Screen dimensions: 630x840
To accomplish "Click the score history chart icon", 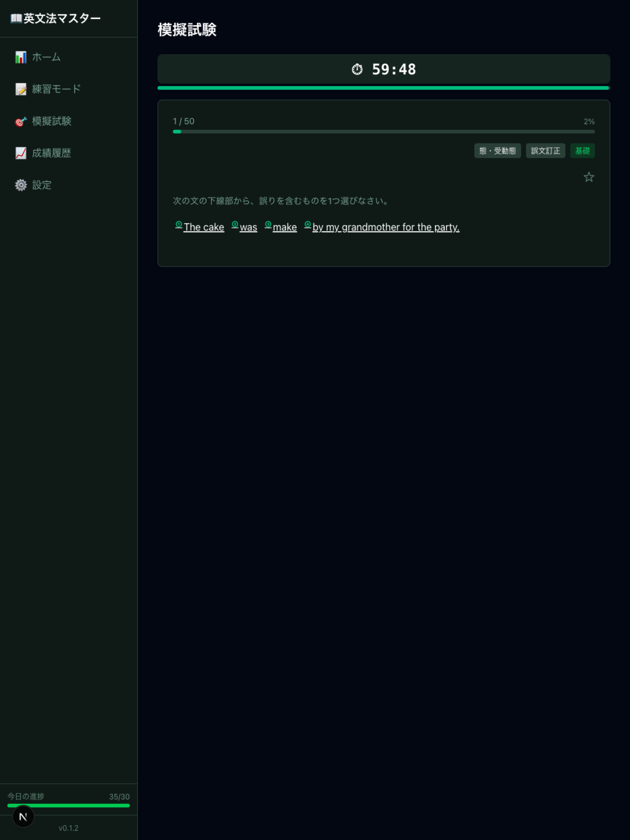I will tap(21, 153).
